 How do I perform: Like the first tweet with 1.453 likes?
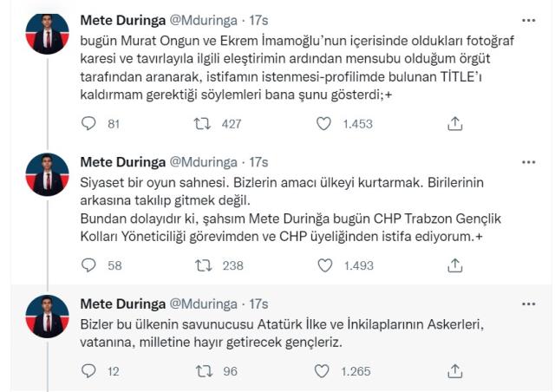pos(324,124)
